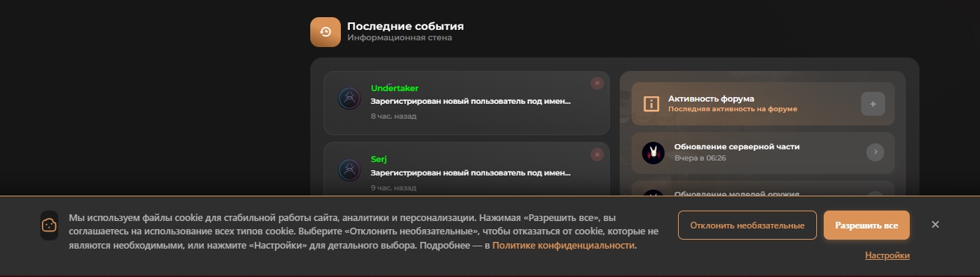Click Разрешить все button
Image resolution: width=980 pixels, height=277 pixels.
(866, 225)
